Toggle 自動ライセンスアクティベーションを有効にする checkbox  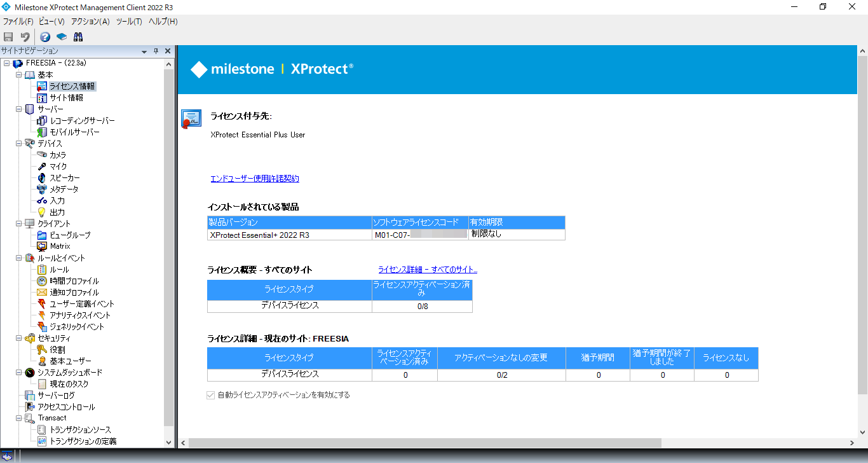click(x=210, y=395)
